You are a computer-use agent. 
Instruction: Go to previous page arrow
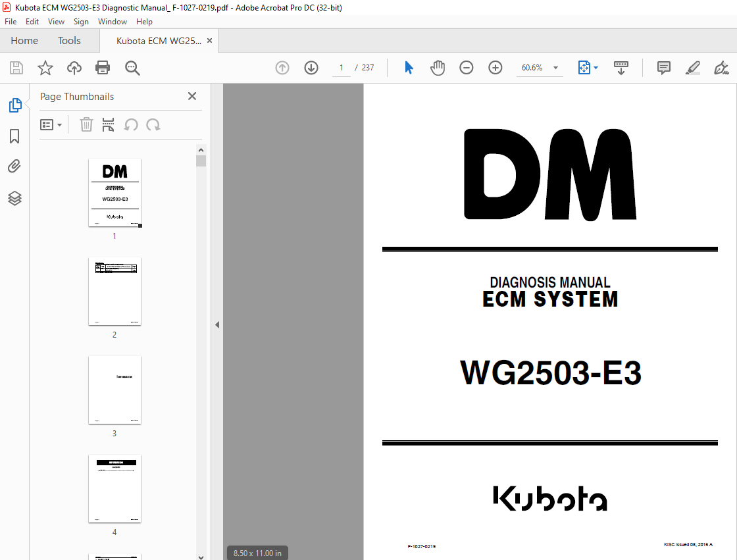tap(282, 68)
